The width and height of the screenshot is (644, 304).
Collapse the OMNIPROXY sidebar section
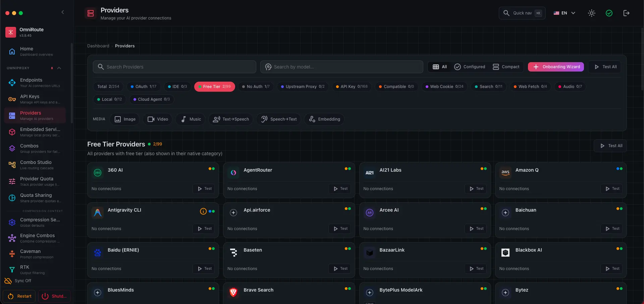(59, 68)
